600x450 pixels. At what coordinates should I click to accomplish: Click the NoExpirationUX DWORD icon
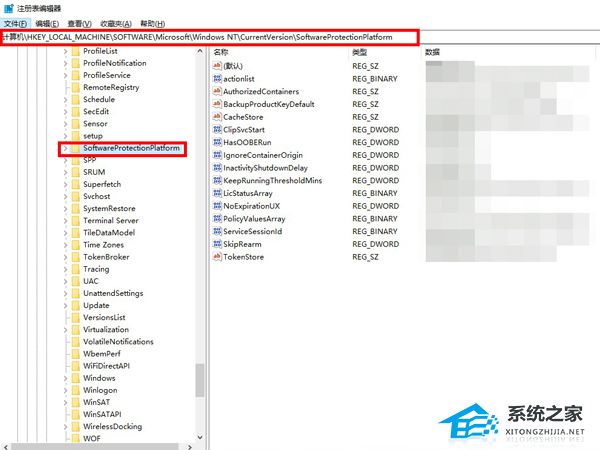point(217,206)
